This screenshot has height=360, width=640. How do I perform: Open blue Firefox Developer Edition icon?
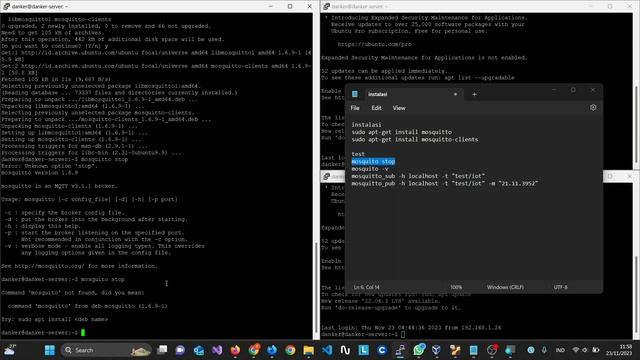click(272, 350)
